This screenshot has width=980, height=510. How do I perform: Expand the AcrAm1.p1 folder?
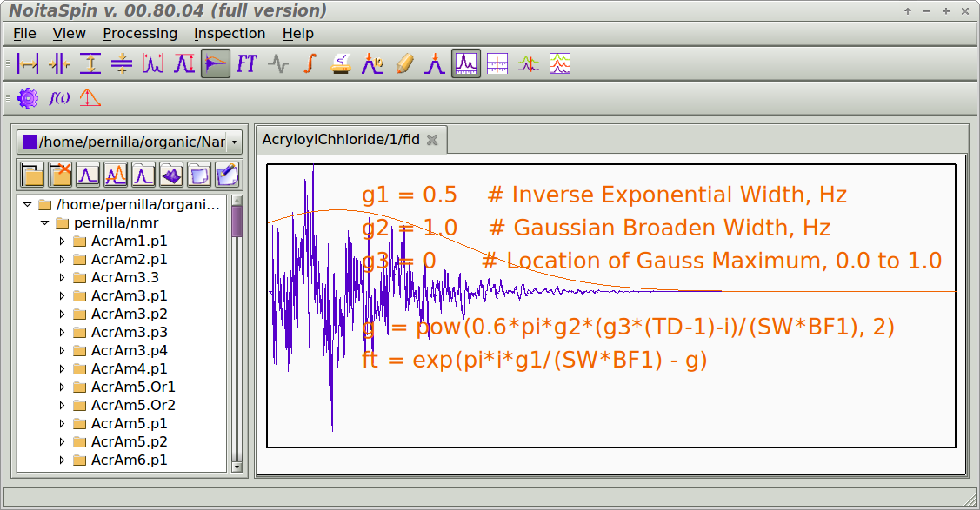coord(62,241)
